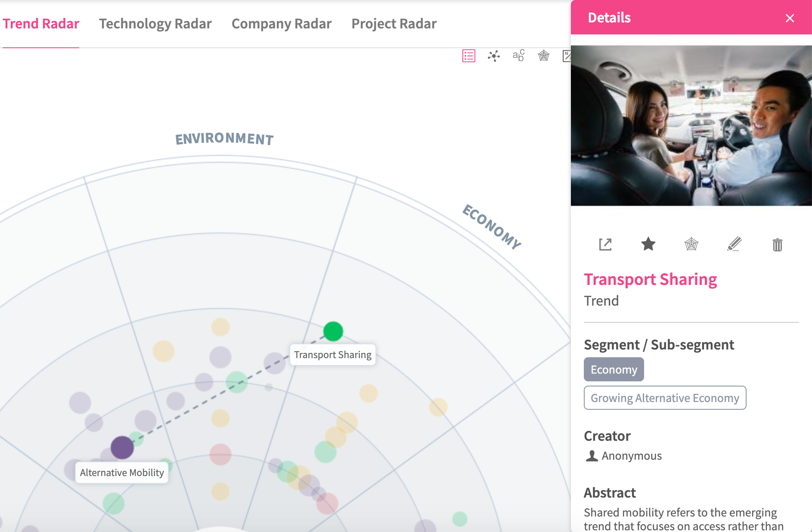Screen dimensions: 812x532
Task: Click the Transport Sharing title link
Action: pyautogui.click(x=650, y=280)
